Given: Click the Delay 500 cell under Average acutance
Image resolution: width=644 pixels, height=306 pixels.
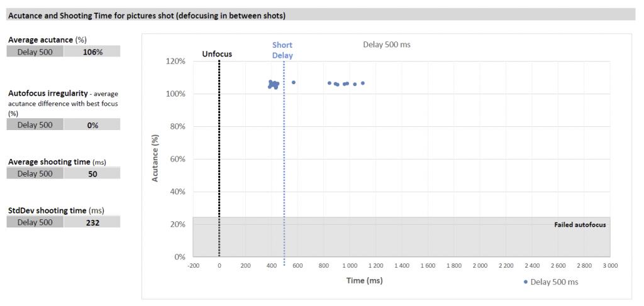Looking at the screenshot, I should pos(35,52).
